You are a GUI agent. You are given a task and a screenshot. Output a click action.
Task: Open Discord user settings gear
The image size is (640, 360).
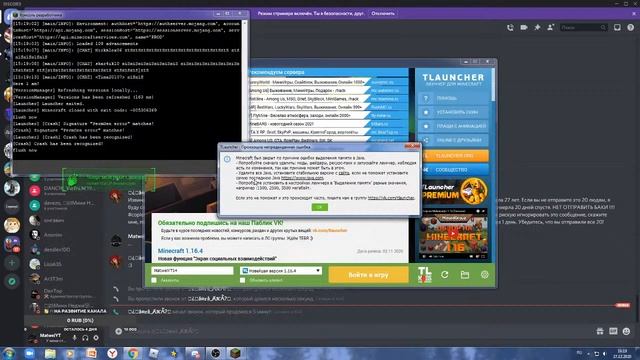coord(96,338)
